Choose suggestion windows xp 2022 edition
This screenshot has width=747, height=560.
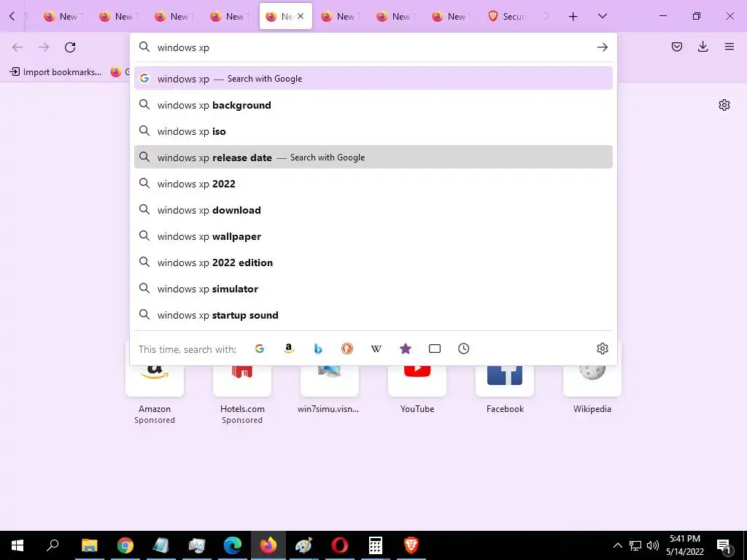373,262
